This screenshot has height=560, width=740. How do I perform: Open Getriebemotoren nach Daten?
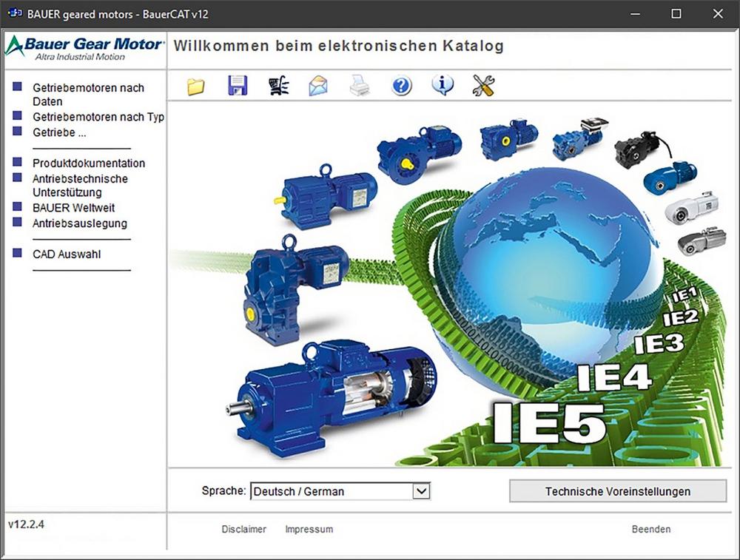tap(88, 94)
